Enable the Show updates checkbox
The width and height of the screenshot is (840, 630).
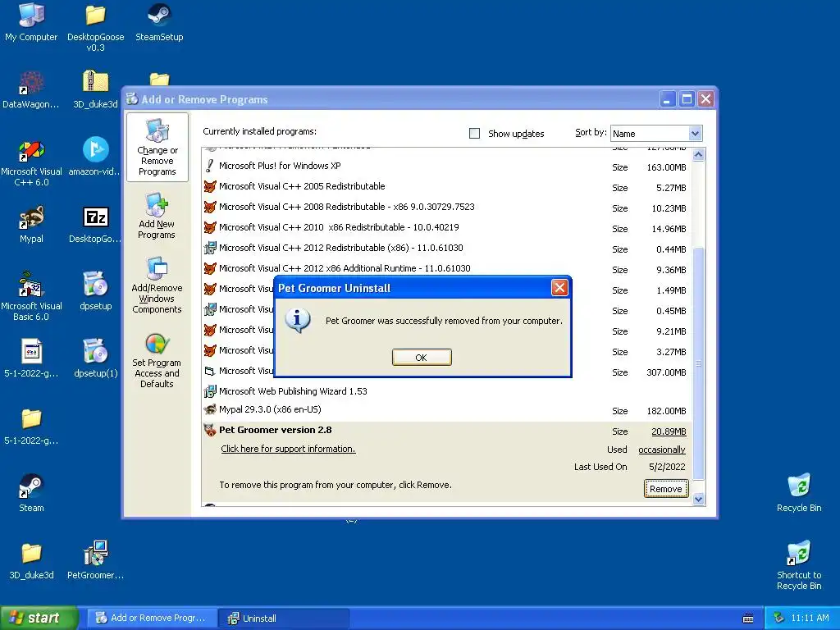pos(475,134)
